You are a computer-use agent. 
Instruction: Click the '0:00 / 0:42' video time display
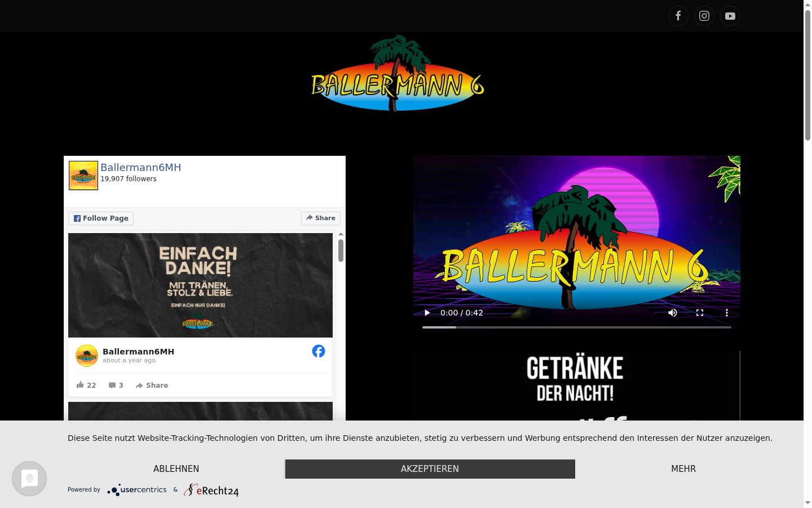[462, 313]
